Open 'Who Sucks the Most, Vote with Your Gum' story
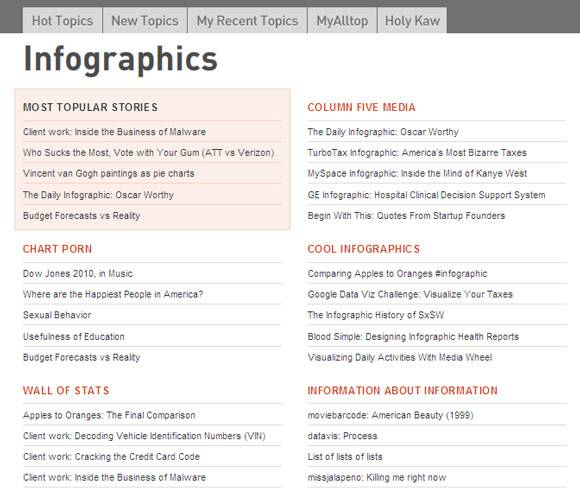 148,152
